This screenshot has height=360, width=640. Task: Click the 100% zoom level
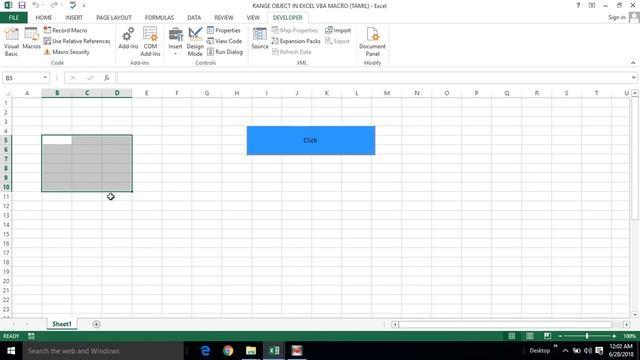click(629, 336)
